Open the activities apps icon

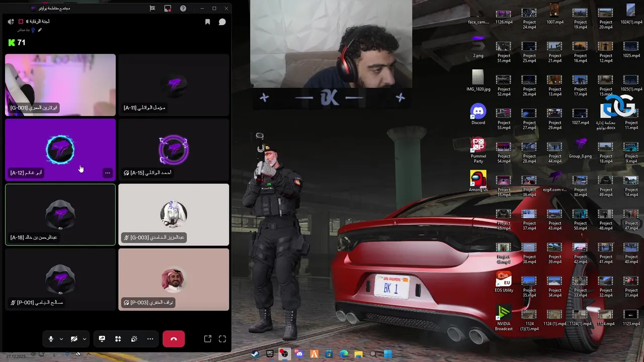[118, 339]
